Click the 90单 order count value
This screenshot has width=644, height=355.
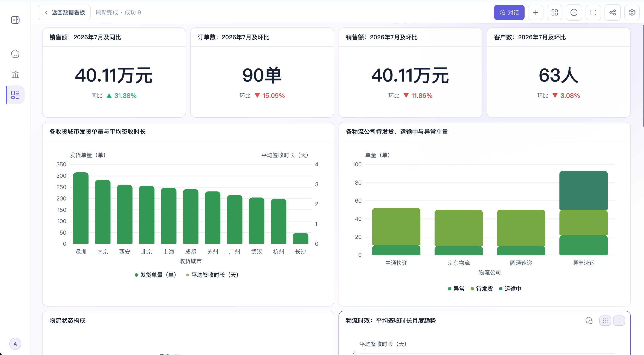tap(262, 75)
